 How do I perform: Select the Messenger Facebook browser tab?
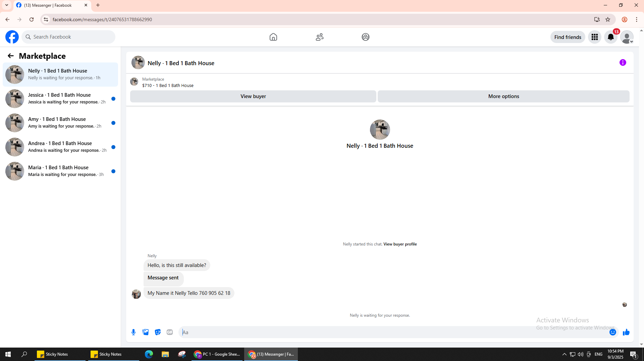pyautogui.click(x=52, y=5)
